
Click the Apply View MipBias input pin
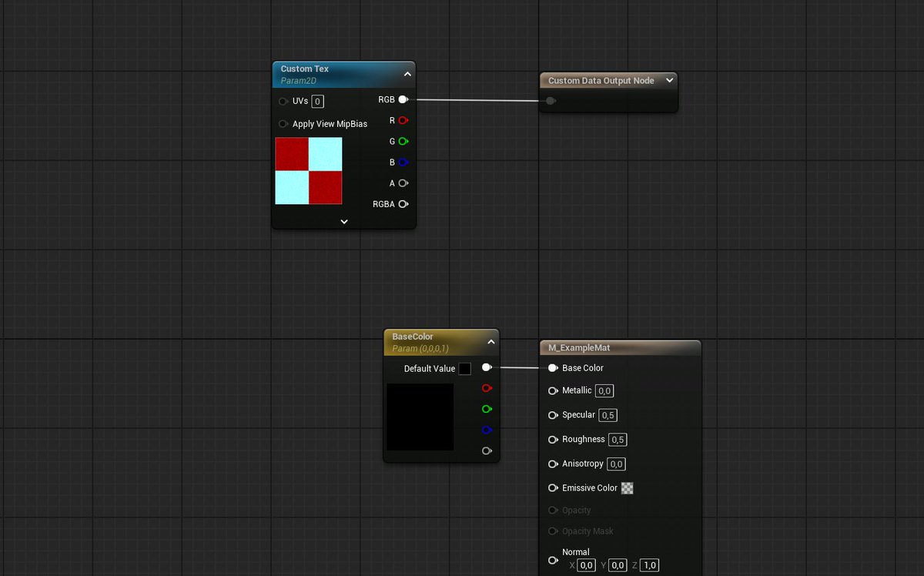(283, 124)
